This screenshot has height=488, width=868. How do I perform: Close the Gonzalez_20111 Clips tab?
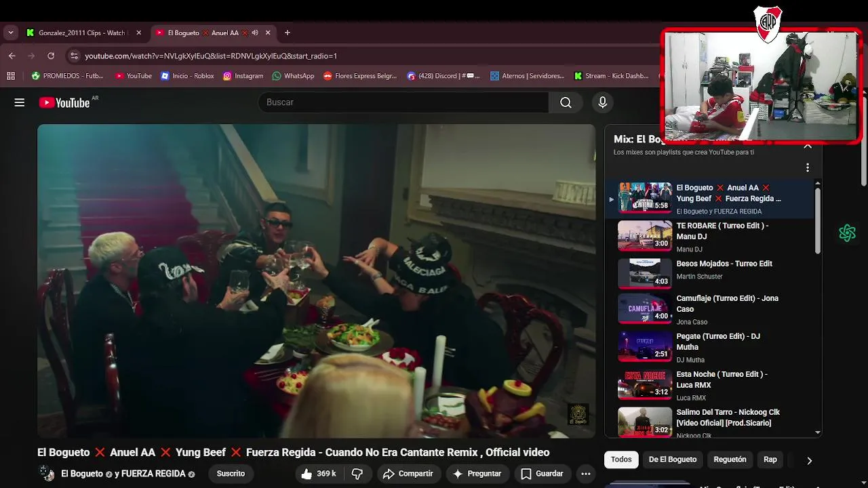click(x=139, y=33)
